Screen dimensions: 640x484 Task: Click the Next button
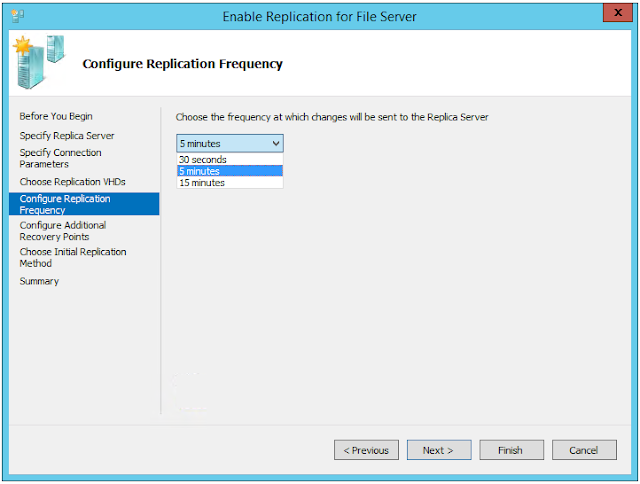coord(439,450)
